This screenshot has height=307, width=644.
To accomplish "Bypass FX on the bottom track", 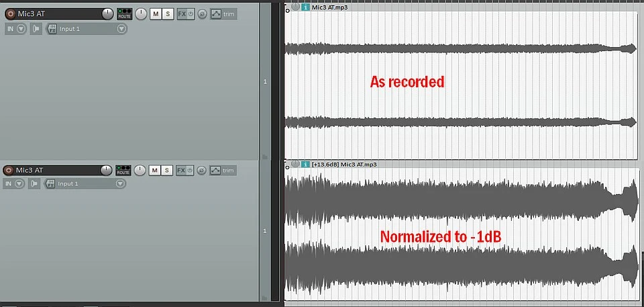I will 191,171.
